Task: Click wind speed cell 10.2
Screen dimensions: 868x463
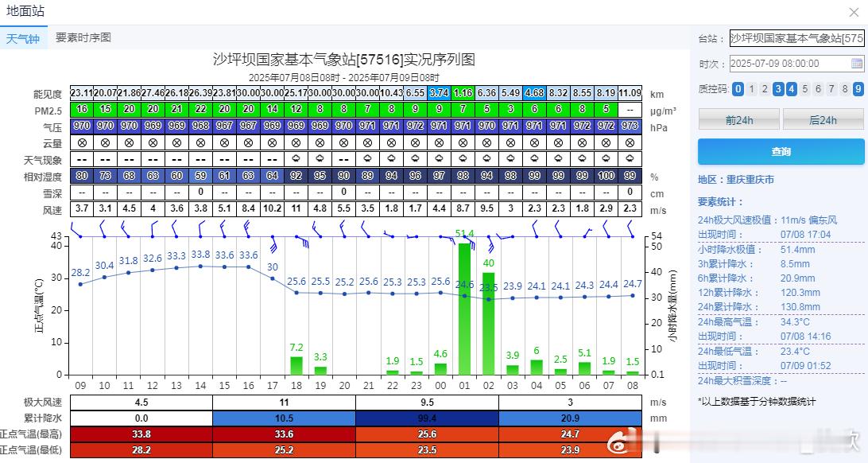Action: pos(273,208)
